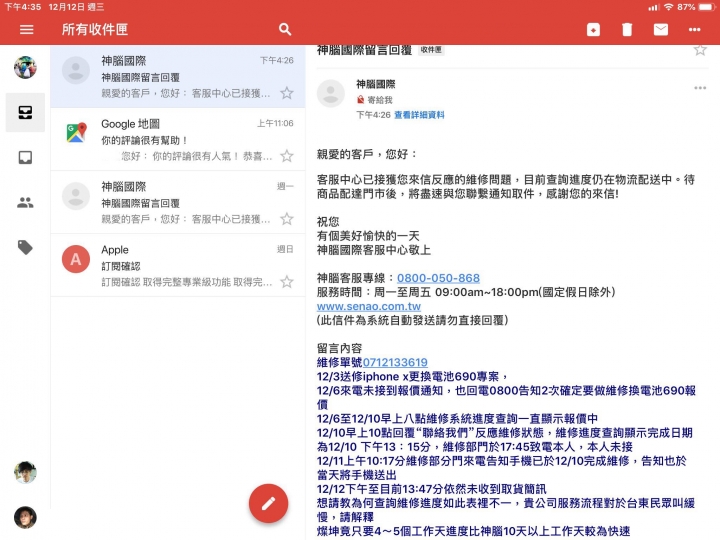Open message options next to sender

coord(700,88)
